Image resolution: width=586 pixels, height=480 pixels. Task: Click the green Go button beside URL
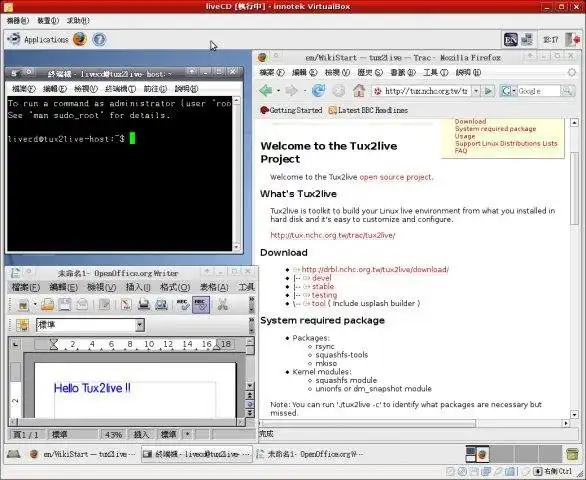pos(488,91)
